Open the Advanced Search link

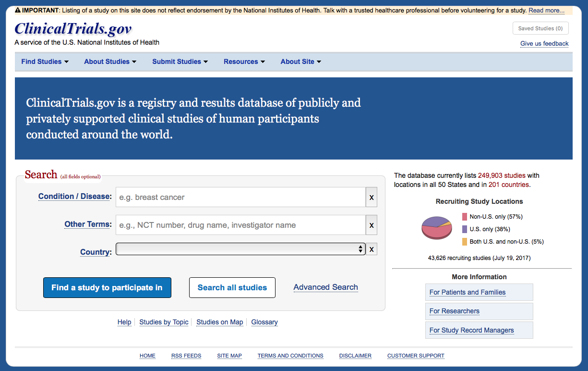[325, 287]
